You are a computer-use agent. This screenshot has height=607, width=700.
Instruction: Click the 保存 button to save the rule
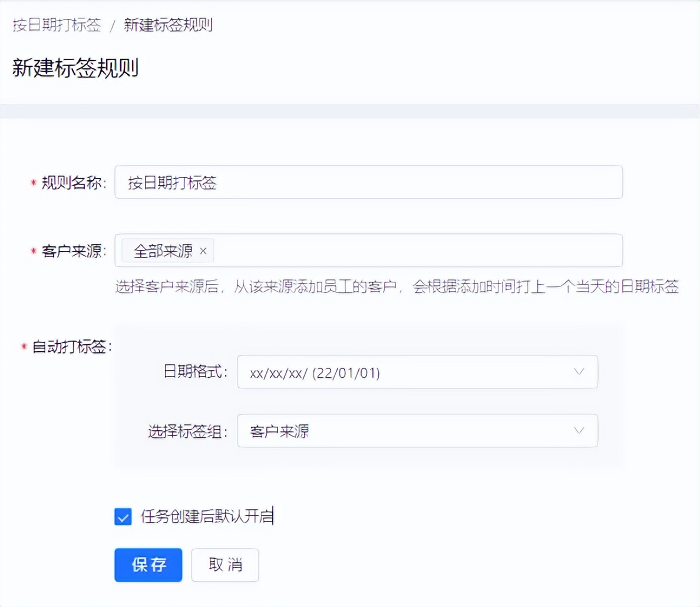coord(148,565)
